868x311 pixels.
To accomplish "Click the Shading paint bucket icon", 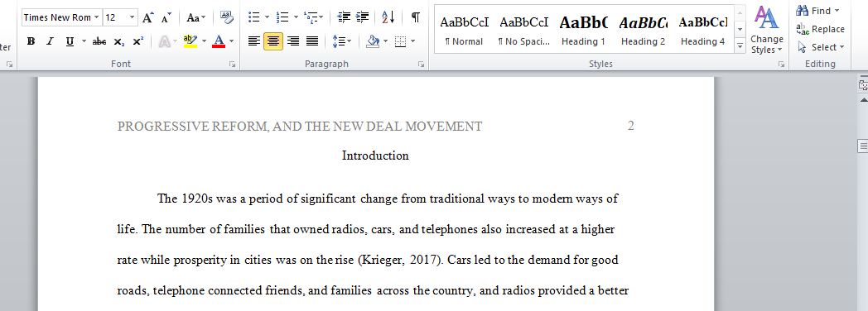I will pyautogui.click(x=373, y=41).
